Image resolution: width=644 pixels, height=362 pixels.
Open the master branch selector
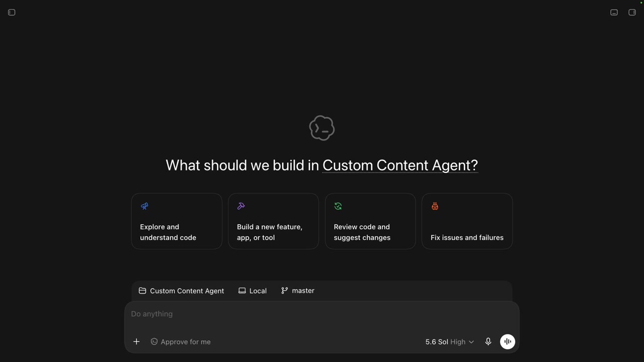(x=298, y=291)
